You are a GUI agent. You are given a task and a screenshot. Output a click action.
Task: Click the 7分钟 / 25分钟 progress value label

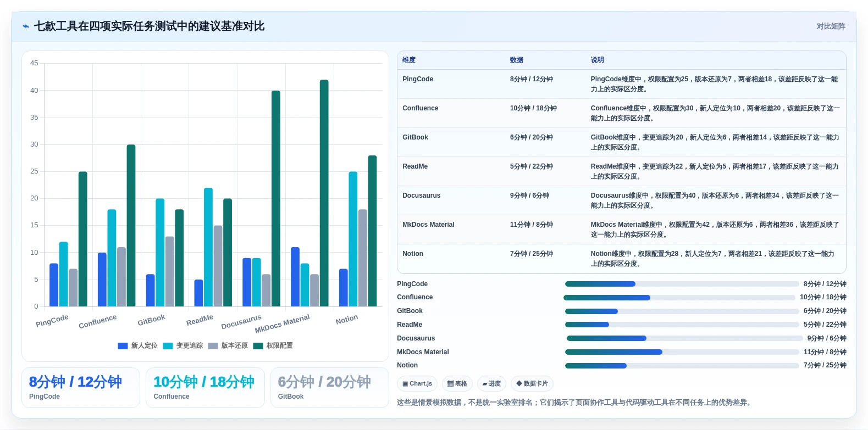[825, 366]
